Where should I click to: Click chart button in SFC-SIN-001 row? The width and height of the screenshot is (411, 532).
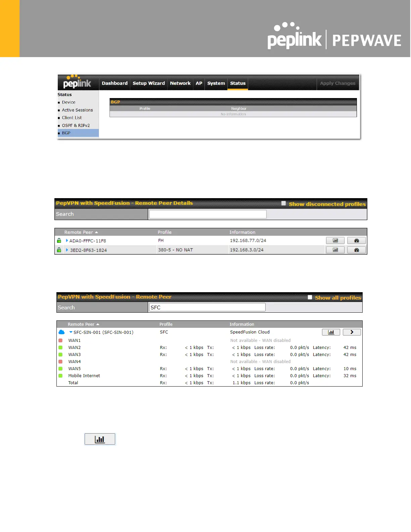tap(331, 332)
